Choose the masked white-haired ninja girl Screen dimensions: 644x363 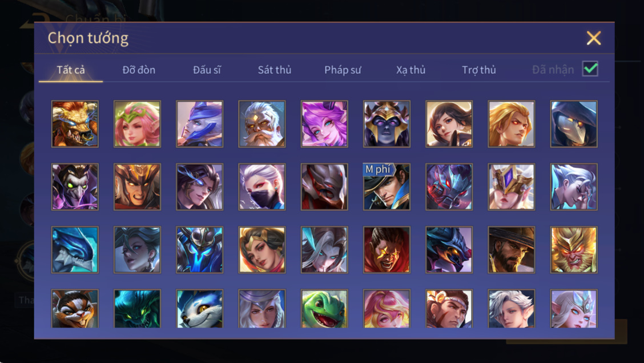point(261,186)
